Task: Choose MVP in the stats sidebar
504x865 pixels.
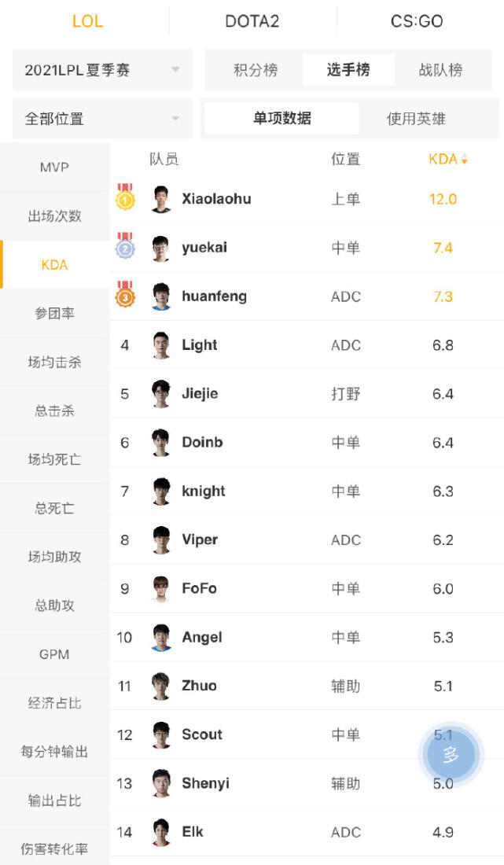Action: click(x=54, y=167)
